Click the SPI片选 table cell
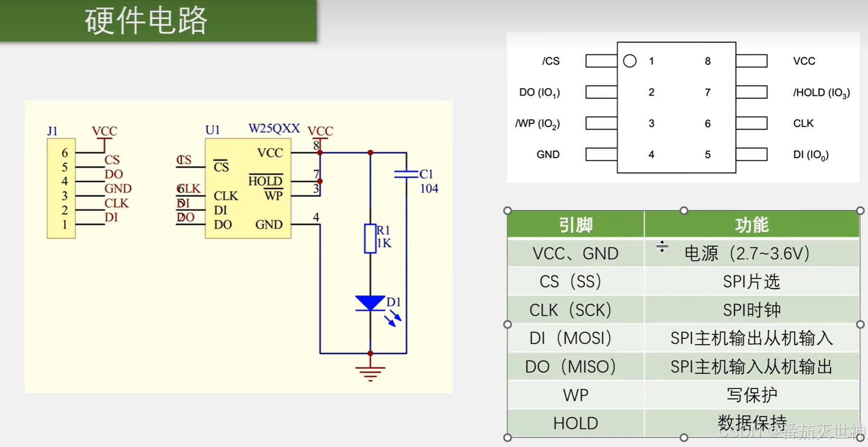This screenshot has width=868, height=447. tap(752, 282)
